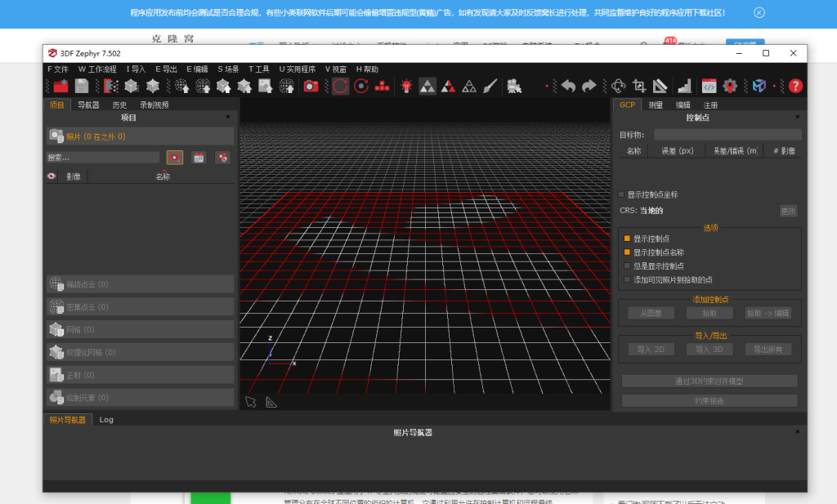Click the open project folder icon
This screenshot has height=504, width=837.
pos(60,86)
